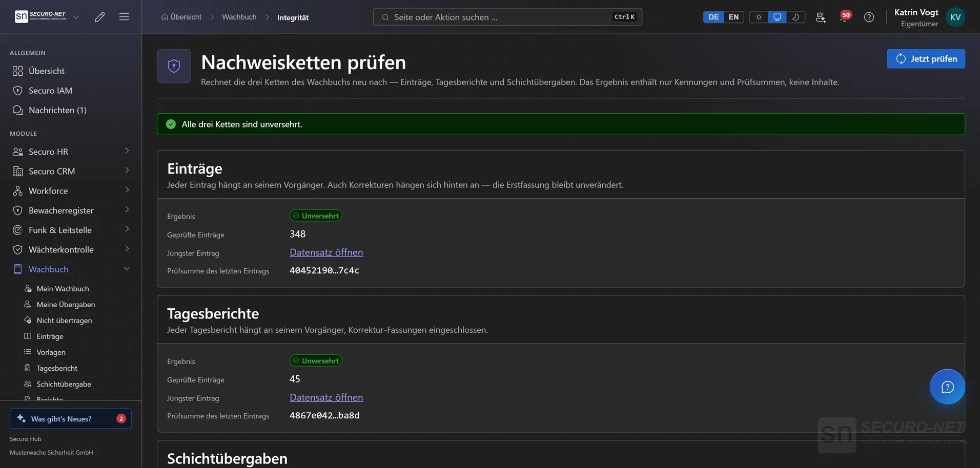Click the Jetzt prüfen button
The image size is (980, 468).
coord(926,58)
